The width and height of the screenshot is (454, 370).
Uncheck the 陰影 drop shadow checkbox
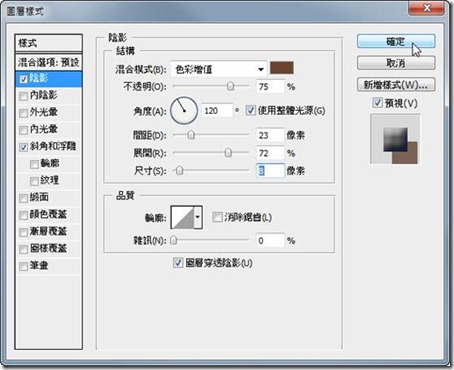tap(23, 79)
